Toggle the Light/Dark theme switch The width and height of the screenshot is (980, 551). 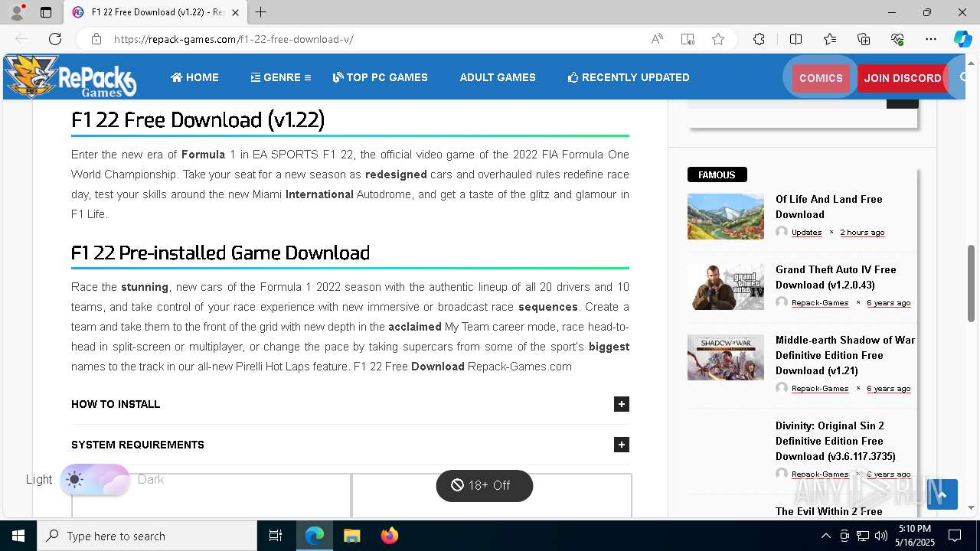[95, 480]
